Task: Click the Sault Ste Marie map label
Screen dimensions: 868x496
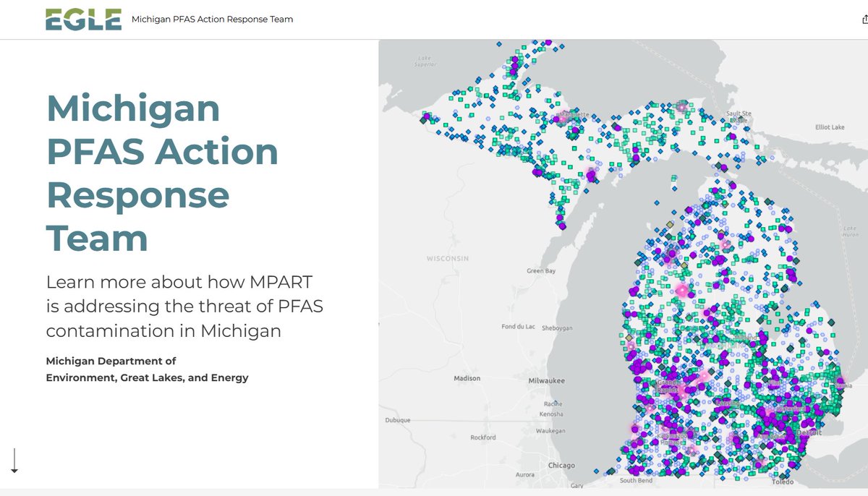Action: coord(739,116)
